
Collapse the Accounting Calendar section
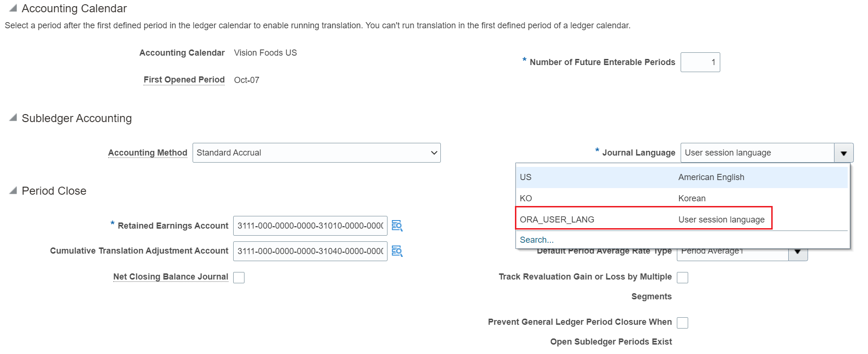[13, 8]
